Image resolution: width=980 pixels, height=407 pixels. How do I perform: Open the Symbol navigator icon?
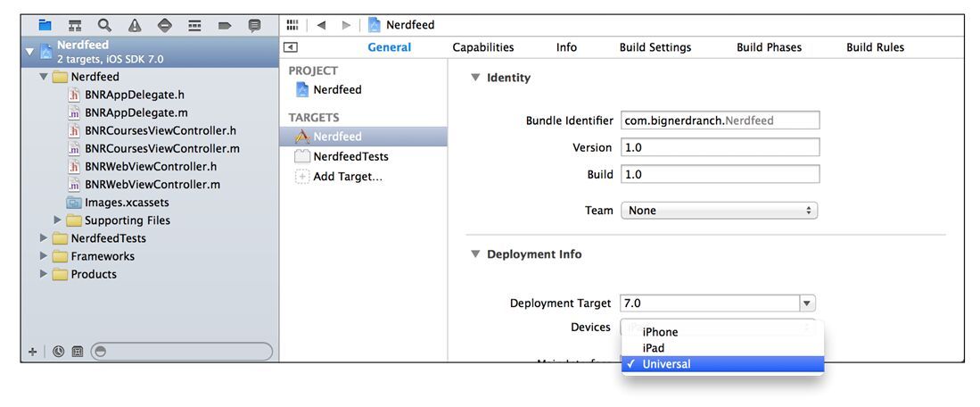pyautogui.click(x=75, y=26)
